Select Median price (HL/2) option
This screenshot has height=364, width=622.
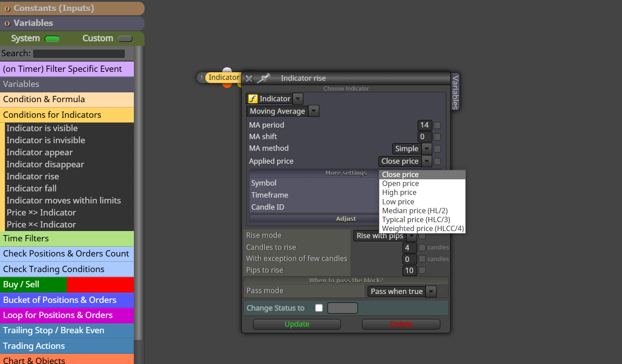coord(422,211)
